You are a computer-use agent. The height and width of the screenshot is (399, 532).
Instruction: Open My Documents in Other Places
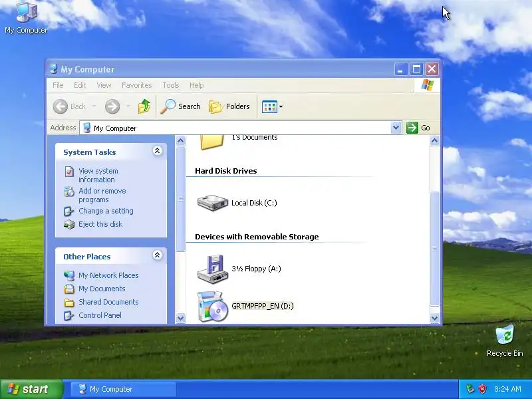pyautogui.click(x=102, y=289)
